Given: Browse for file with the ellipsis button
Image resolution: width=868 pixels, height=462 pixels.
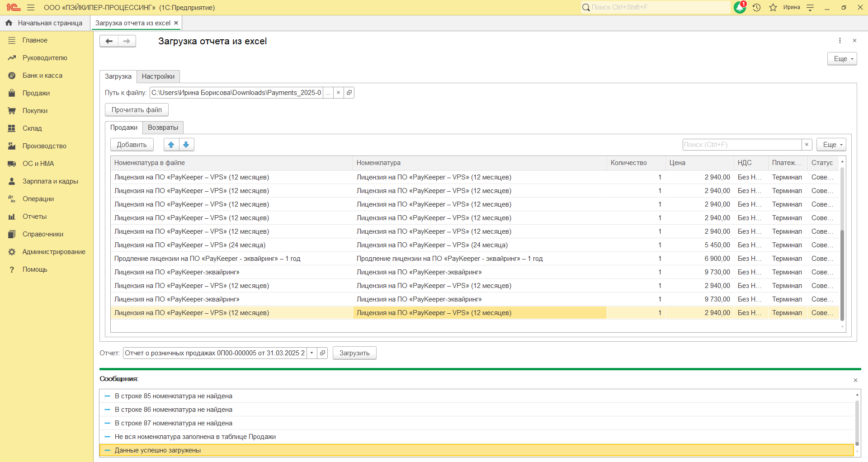Looking at the screenshot, I should [x=328, y=93].
